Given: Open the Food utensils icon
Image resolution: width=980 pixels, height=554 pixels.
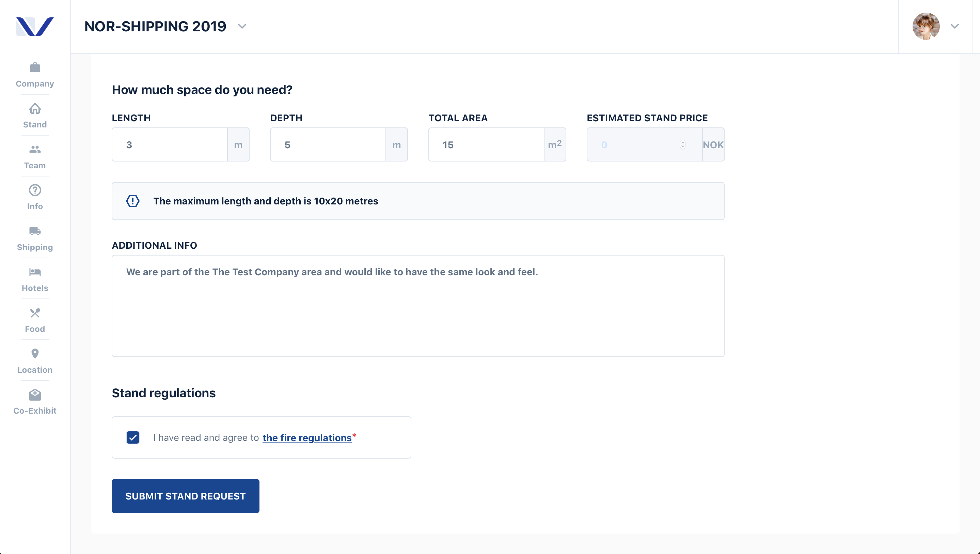Looking at the screenshot, I should click(x=35, y=312).
